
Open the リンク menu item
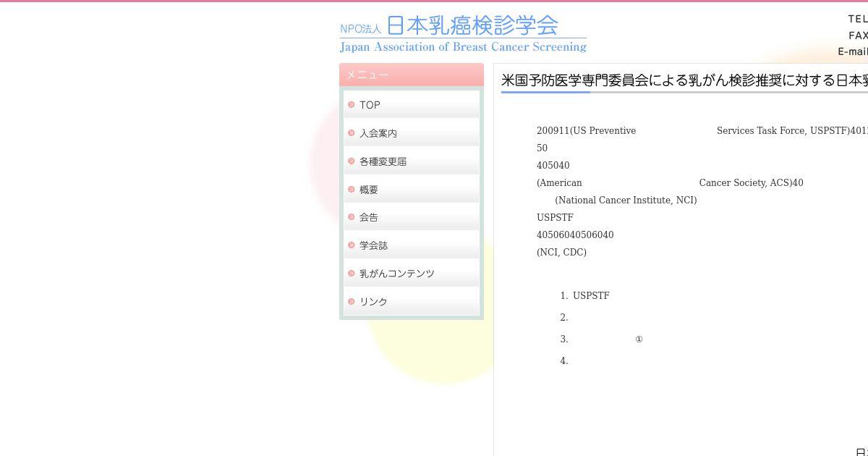[412, 301]
